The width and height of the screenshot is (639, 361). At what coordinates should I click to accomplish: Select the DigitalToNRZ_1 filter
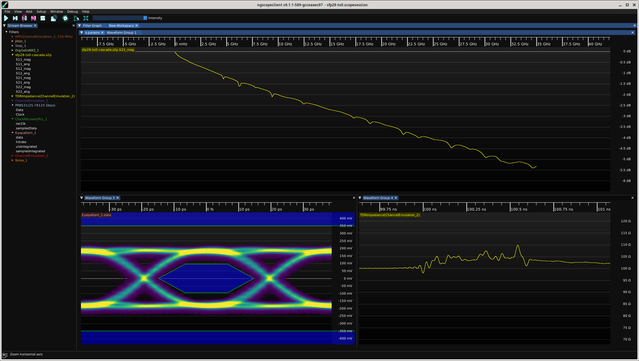pos(27,50)
